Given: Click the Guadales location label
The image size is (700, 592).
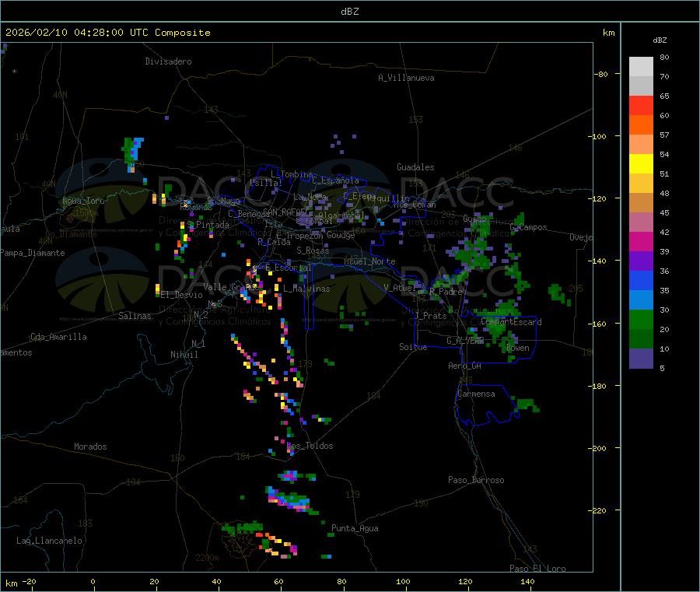Looking at the screenshot, I should pos(415,167).
